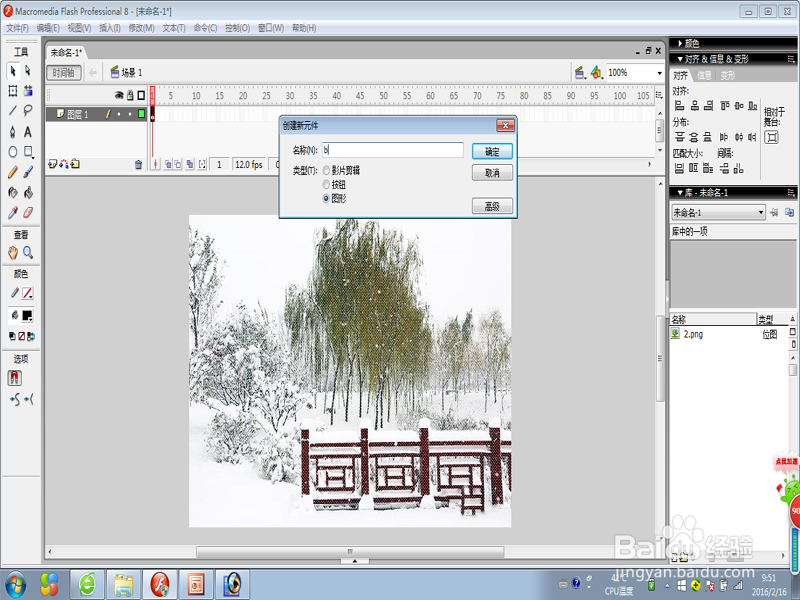Click the Insert Layer icon

pos(52,164)
